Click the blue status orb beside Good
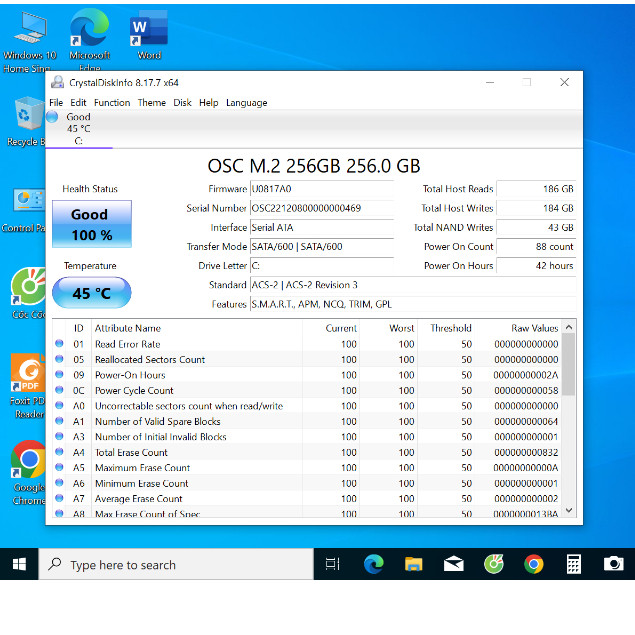This screenshot has height=635, width=635. 52,117
